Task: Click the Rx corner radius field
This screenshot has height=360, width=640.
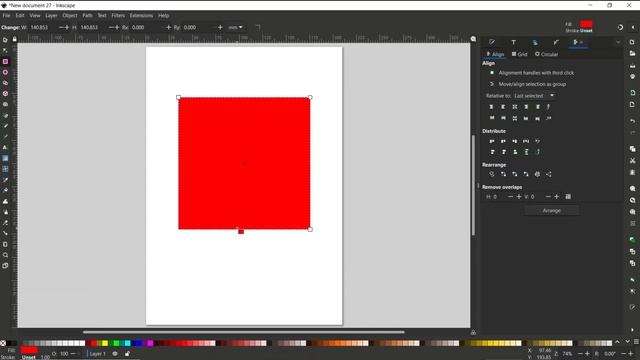Action: pyautogui.click(x=147, y=27)
